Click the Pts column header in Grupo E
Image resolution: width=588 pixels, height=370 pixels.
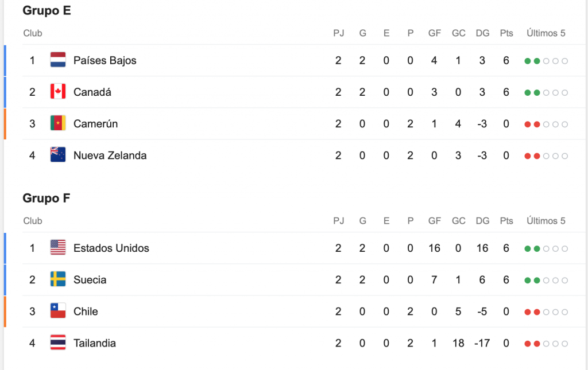click(506, 33)
